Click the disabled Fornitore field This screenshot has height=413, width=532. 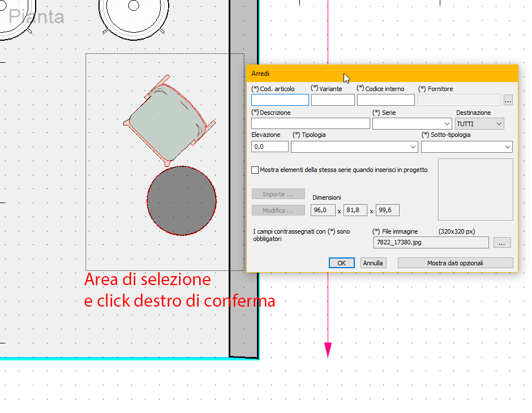point(459,100)
